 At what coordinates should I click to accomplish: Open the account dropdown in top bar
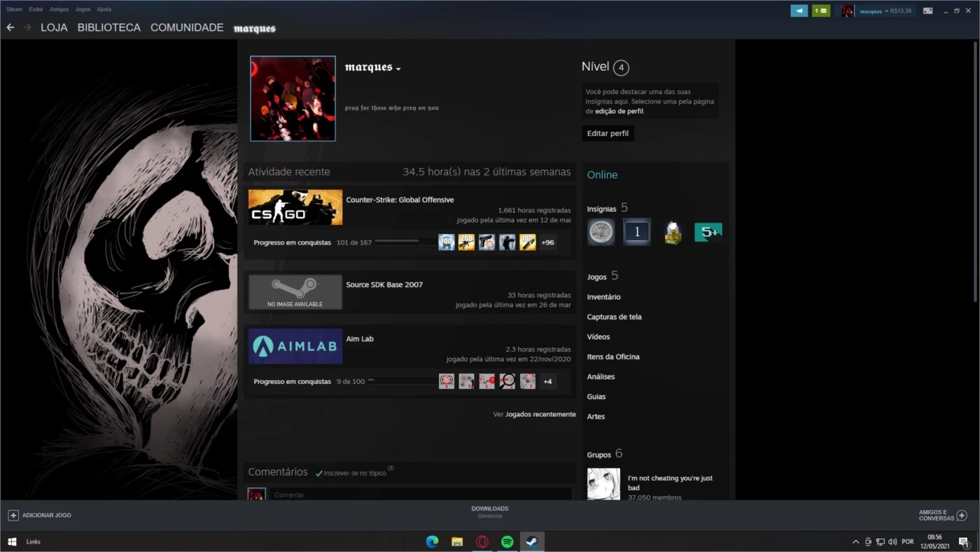tap(885, 11)
